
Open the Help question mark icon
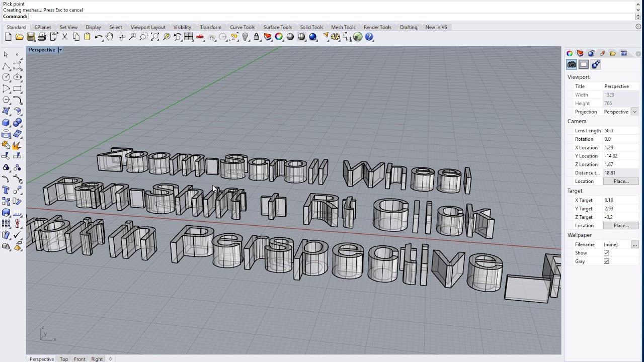pos(369,37)
